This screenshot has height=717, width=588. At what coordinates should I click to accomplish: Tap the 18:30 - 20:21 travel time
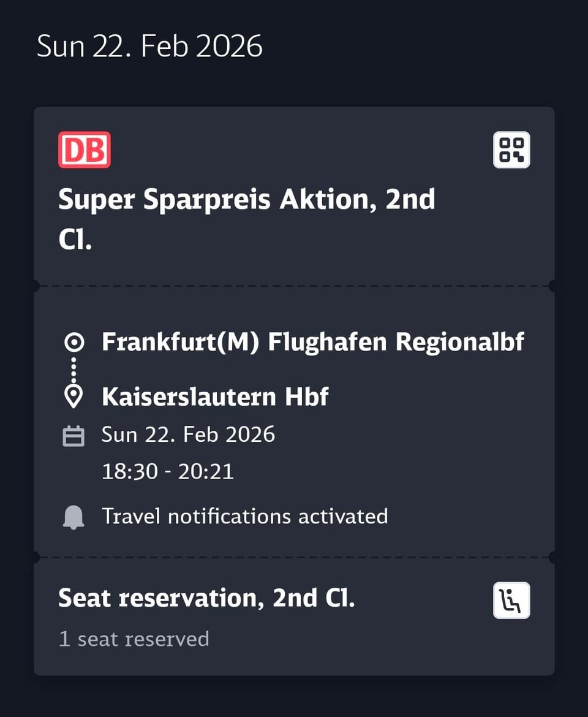(167, 472)
